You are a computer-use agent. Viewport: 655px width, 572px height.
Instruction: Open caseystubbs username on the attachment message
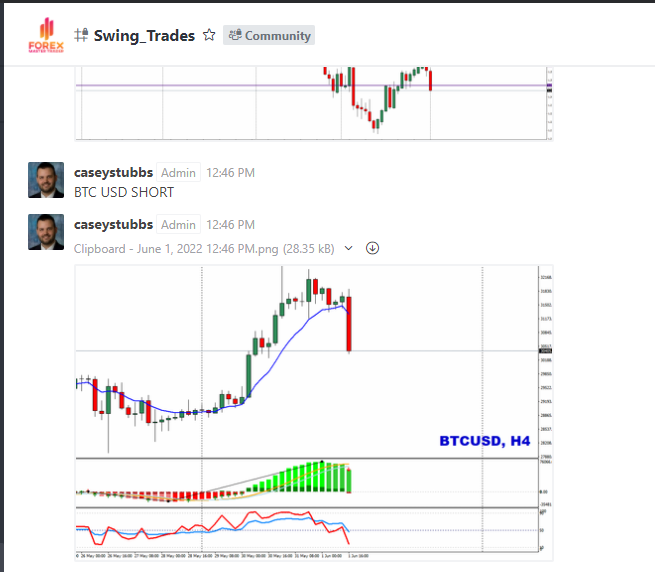[x=113, y=224]
